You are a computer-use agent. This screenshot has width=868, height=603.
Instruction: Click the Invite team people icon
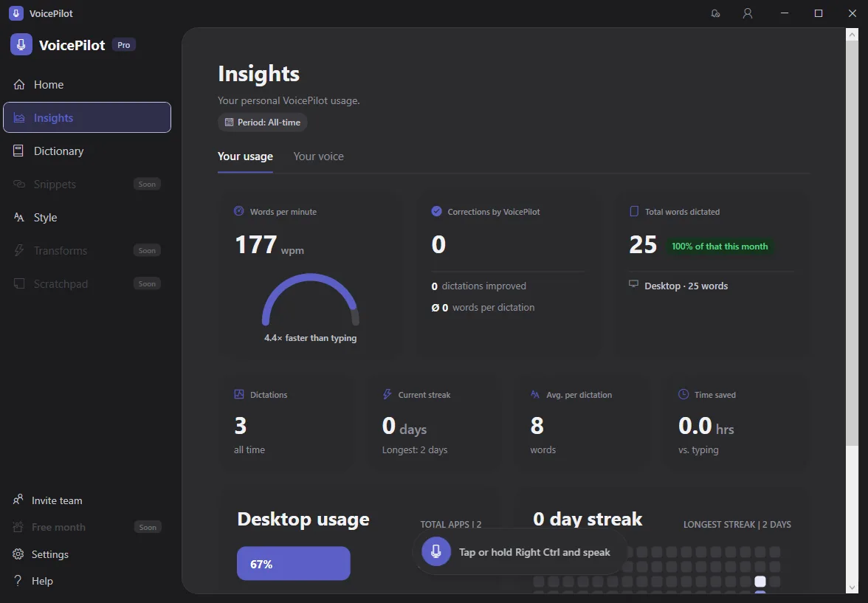point(18,500)
